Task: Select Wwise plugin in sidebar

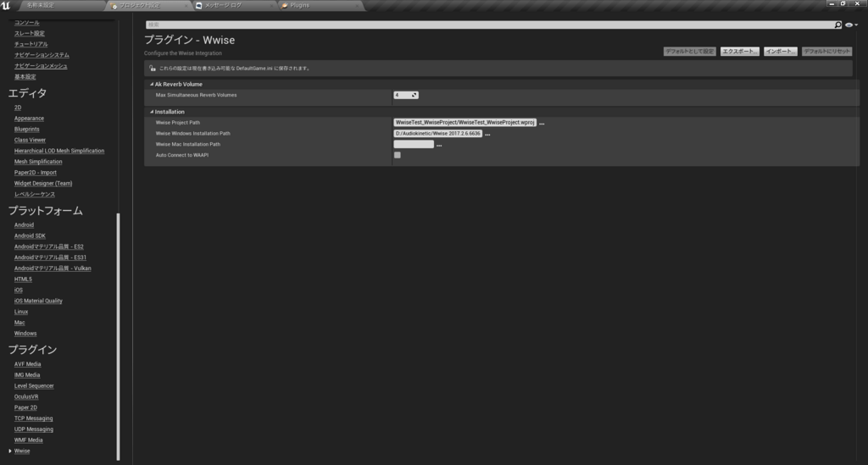Action: coord(22,451)
